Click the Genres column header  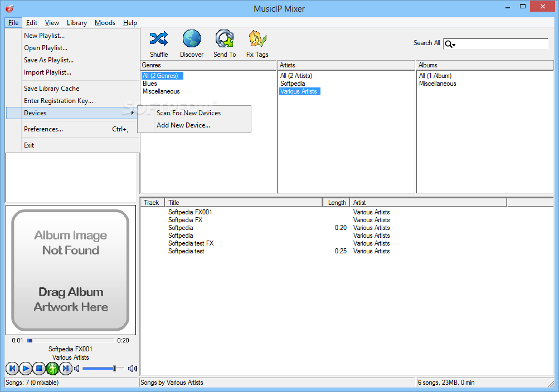pyautogui.click(x=208, y=65)
